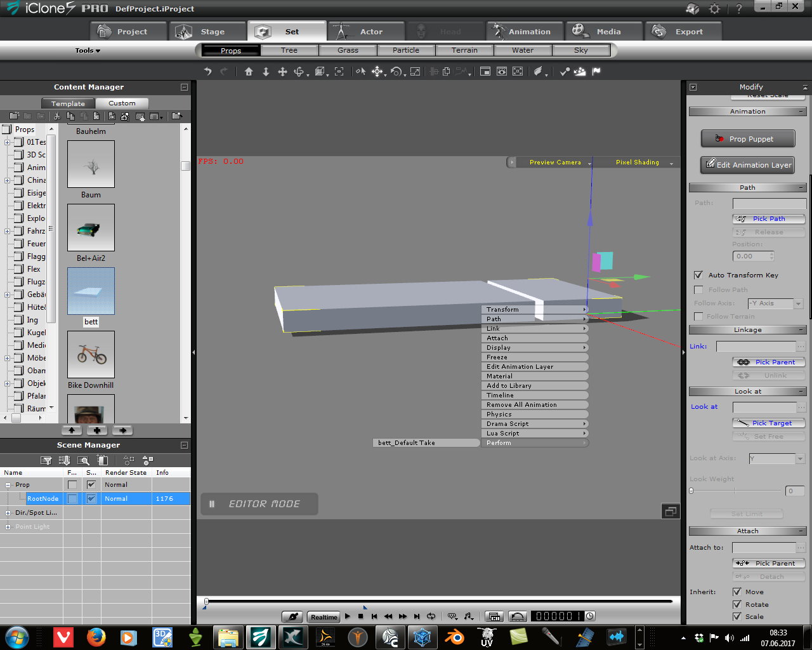
Task: Toggle the Inherit Move checkbox
Action: coord(737,592)
